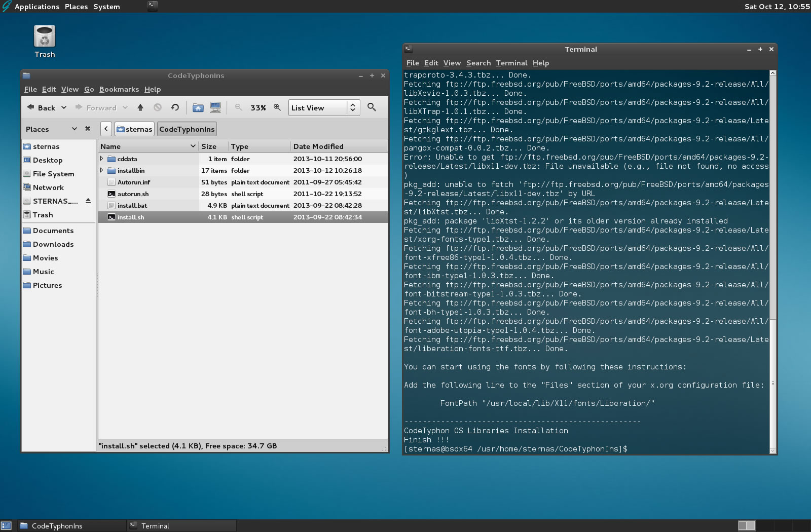This screenshot has width=811, height=532.
Task: Click the show desktop button in bottom panel
Action: (x=6, y=526)
